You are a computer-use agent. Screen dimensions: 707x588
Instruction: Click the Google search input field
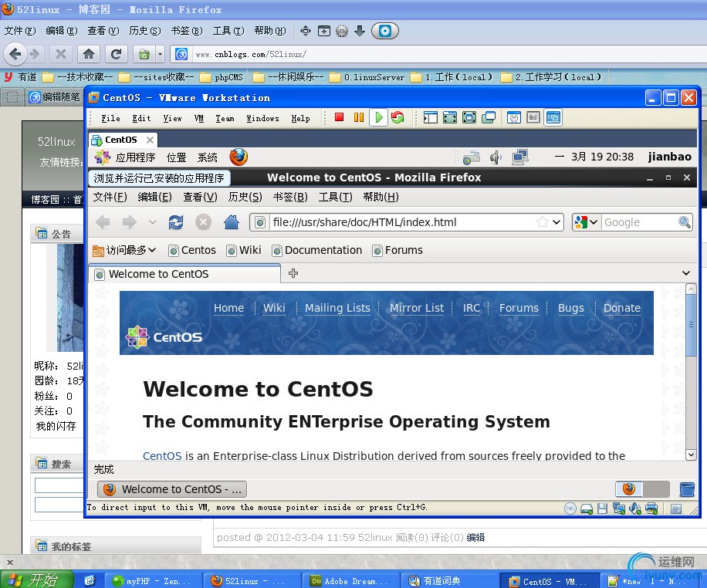(638, 222)
